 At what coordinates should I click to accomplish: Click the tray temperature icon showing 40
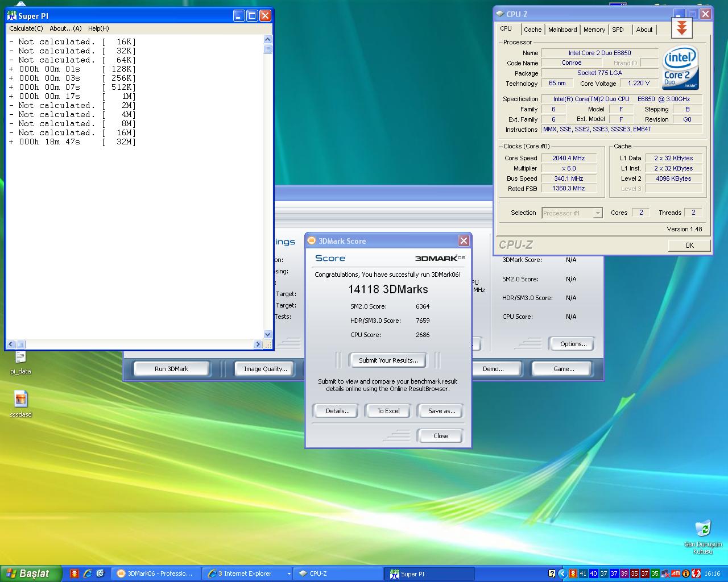(593, 573)
